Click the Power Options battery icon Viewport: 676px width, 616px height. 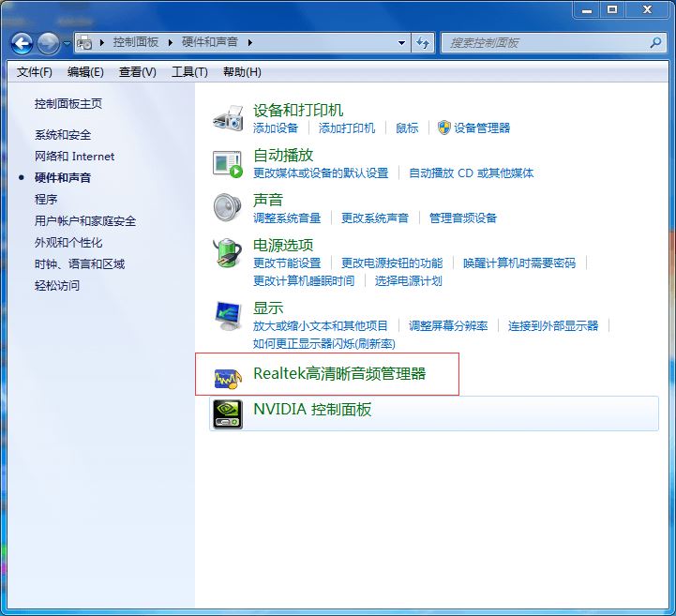(x=228, y=252)
